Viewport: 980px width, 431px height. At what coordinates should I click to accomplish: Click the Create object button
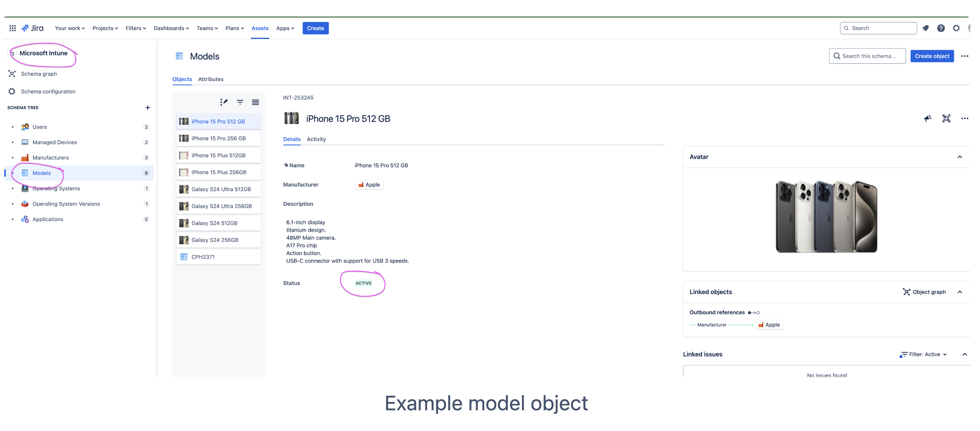click(932, 56)
